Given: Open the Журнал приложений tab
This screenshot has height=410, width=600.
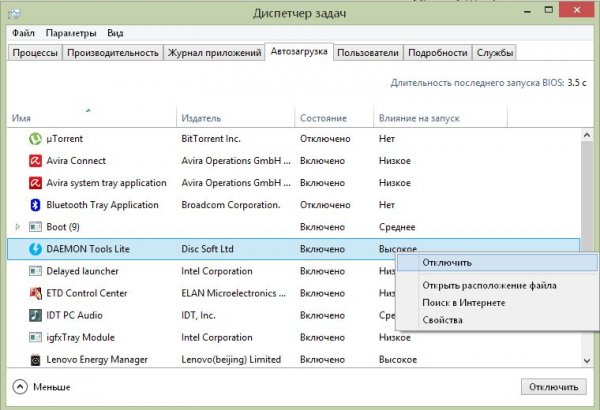Looking at the screenshot, I should [214, 52].
